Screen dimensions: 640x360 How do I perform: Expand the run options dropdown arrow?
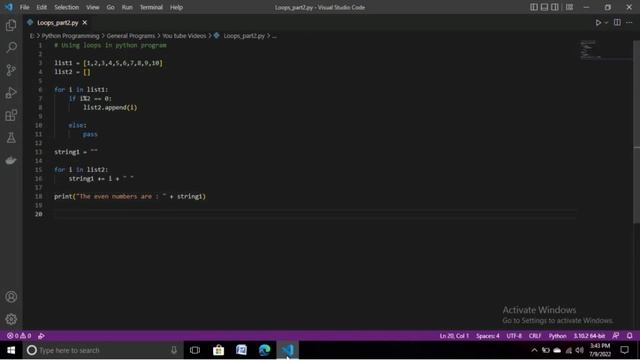[606, 23]
